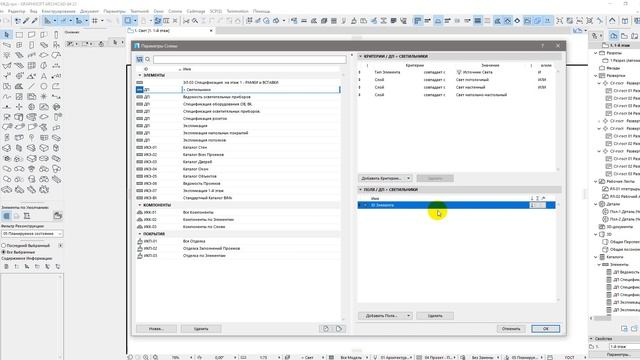
Task: Open the help question mark in dialog title
Action: point(542,46)
